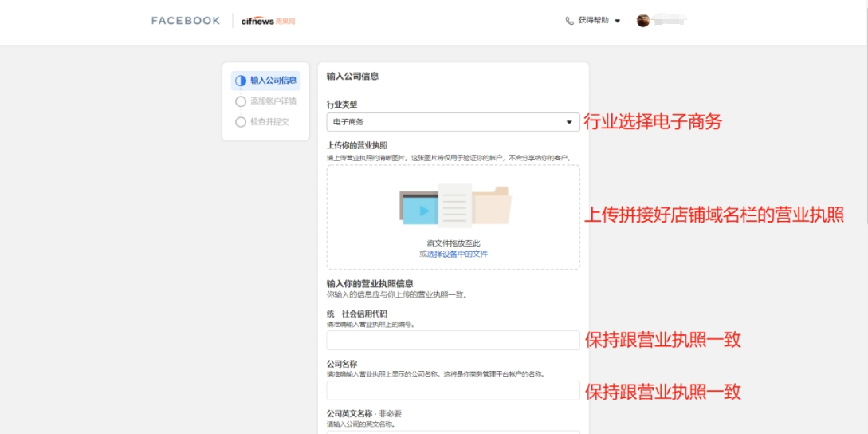Click the cifnews 雨果网 logo
The height and width of the screenshot is (434, 868).
268,21
